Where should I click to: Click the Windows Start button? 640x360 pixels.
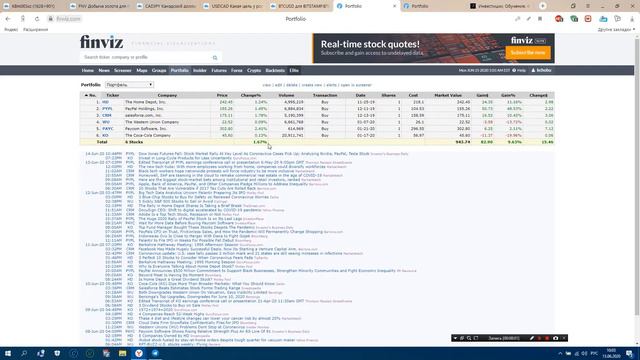pos(8,353)
